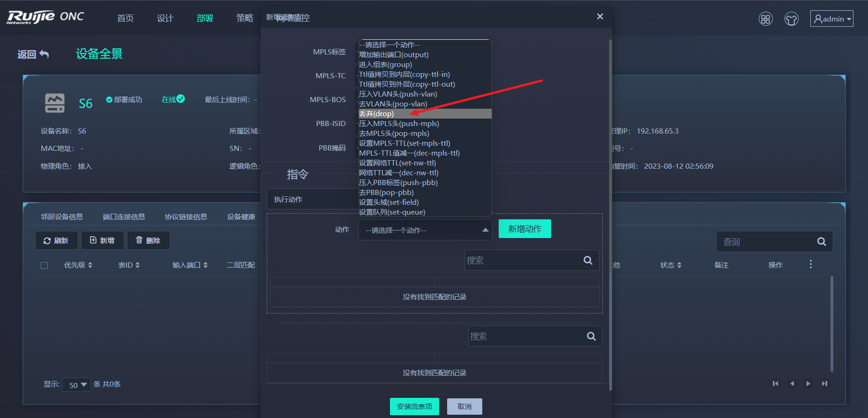Go to last page in pagination
This screenshot has height=418, width=868.
coord(824,383)
